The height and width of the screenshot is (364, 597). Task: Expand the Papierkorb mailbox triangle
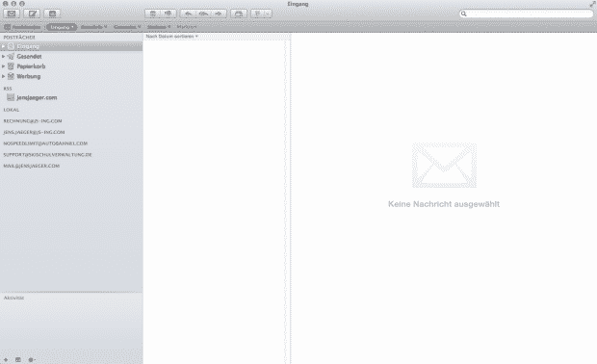pos(4,66)
